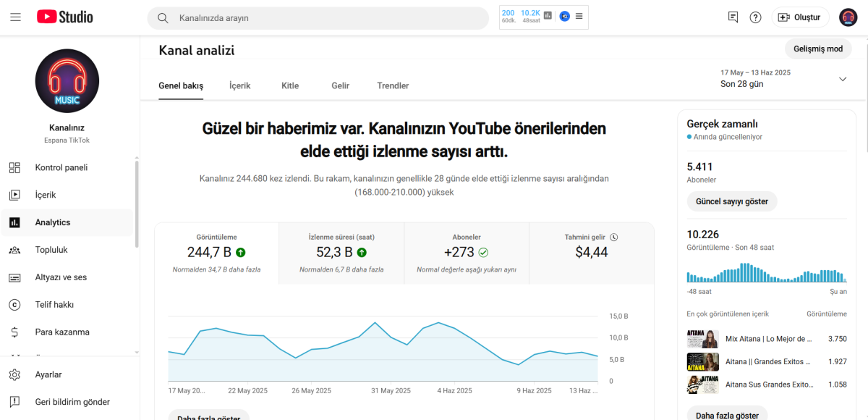Click the green check icon beside +273
The image size is (868, 420).
484,253
